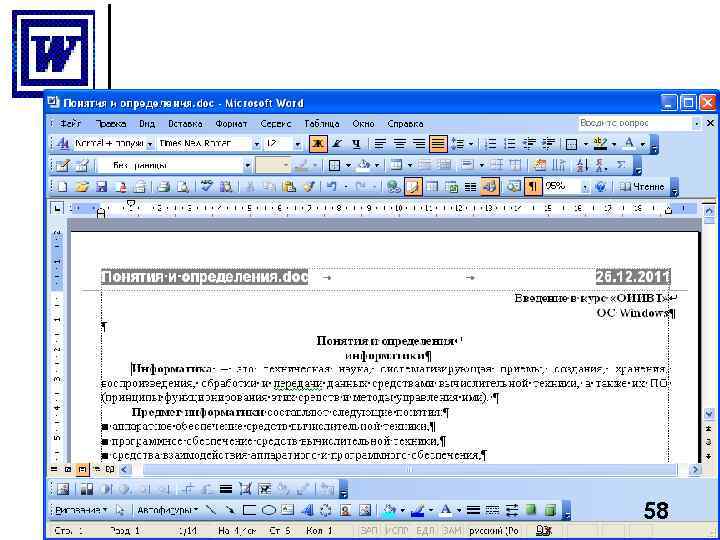The image size is (720, 540).
Task: Run the spelling check (ABC) icon
Action: click(207, 186)
